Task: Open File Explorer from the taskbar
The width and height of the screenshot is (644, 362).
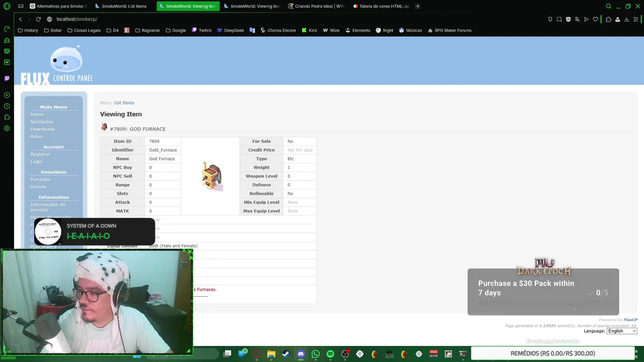Action: pyautogui.click(x=271, y=354)
